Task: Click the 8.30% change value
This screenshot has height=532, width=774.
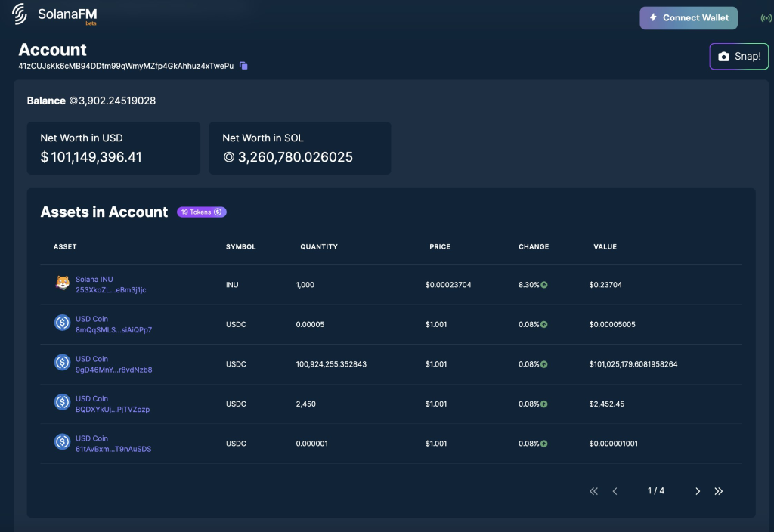Action: pos(528,285)
